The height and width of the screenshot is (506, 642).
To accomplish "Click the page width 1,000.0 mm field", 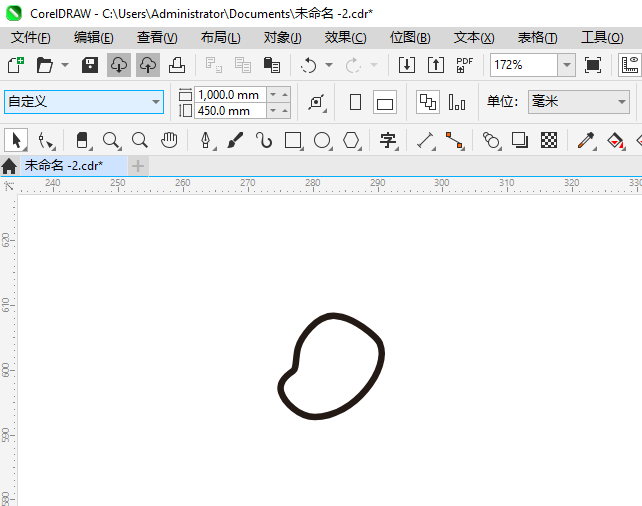I will (231, 95).
